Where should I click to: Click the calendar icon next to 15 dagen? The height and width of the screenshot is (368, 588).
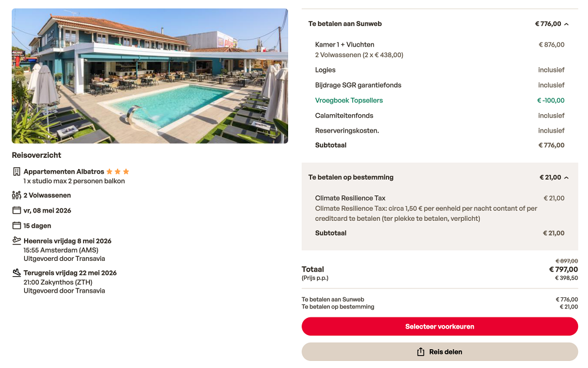[16, 226]
